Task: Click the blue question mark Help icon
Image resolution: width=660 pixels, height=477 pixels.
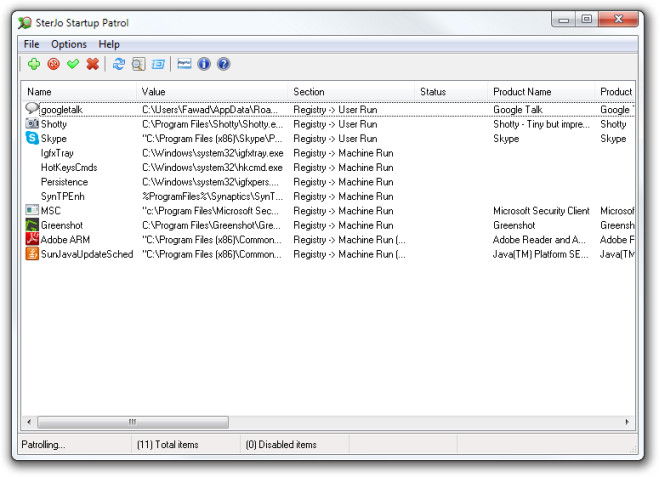Action: [224, 64]
